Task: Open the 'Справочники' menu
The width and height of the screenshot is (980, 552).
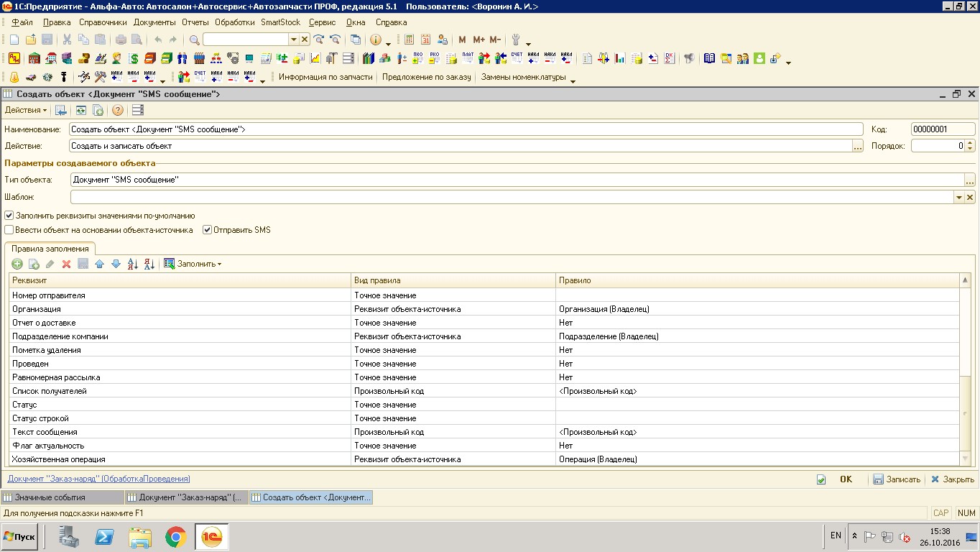Action: pos(103,22)
